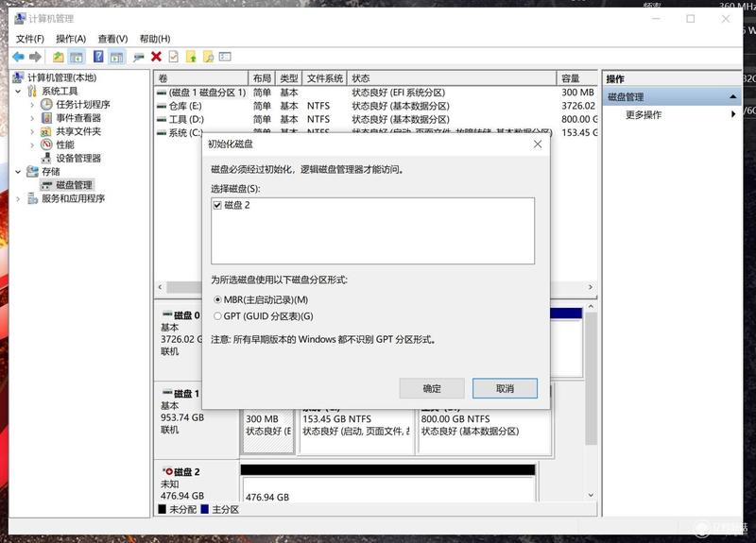
Task: Open the 更多操作 submenu arrow
Action: (x=733, y=114)
